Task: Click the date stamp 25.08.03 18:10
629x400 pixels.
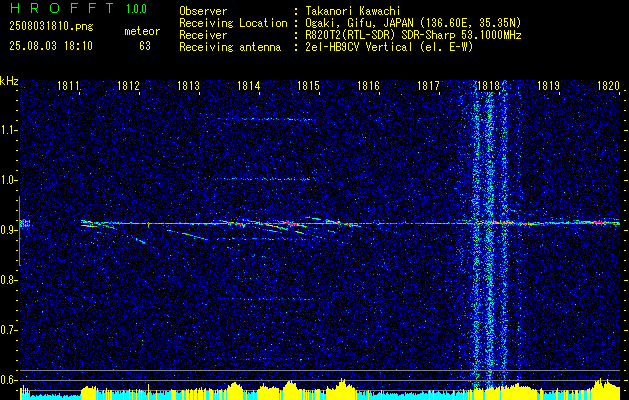Action: (51, 46)
